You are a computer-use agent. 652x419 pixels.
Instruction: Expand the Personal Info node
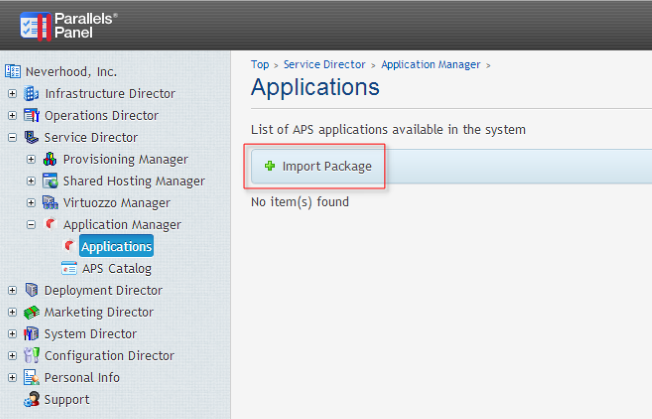coord(12,377)
